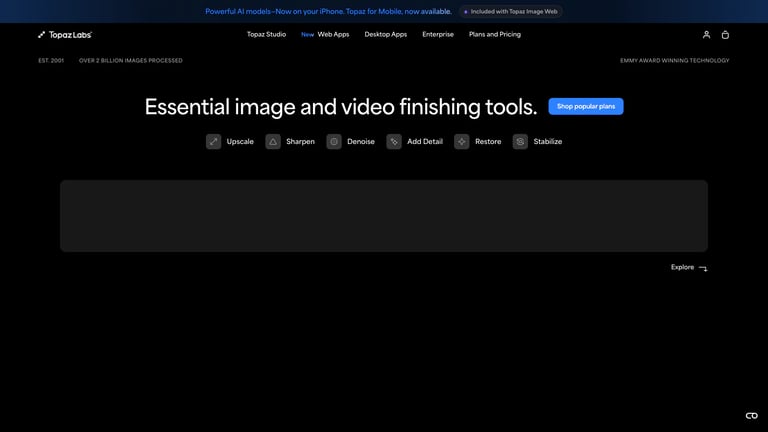Viewport: 768px width, 432px height.
Task: Click the Sharpen label
Action: (x=300, y=142)
